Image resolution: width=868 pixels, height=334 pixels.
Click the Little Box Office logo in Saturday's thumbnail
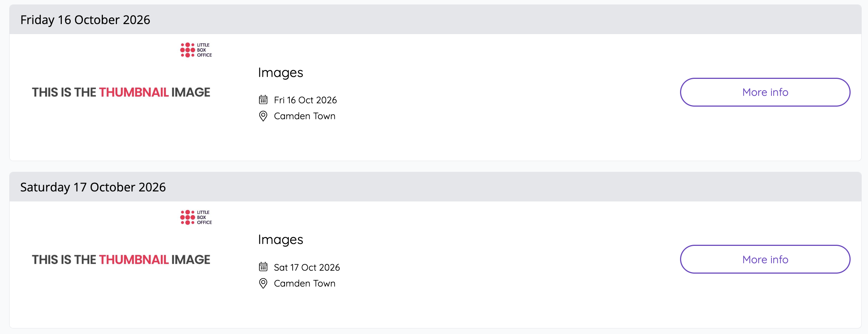click(196, 217)
